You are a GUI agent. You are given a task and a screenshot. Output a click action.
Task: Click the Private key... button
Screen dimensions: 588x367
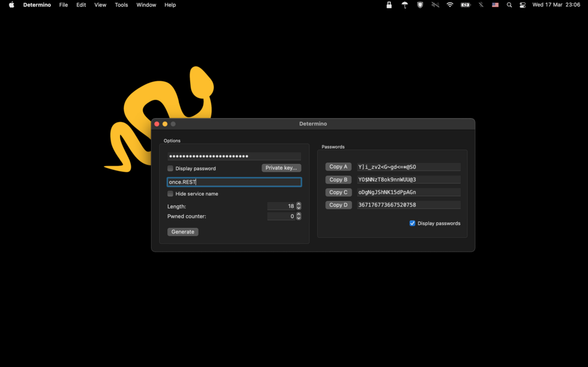coord(281,168)
